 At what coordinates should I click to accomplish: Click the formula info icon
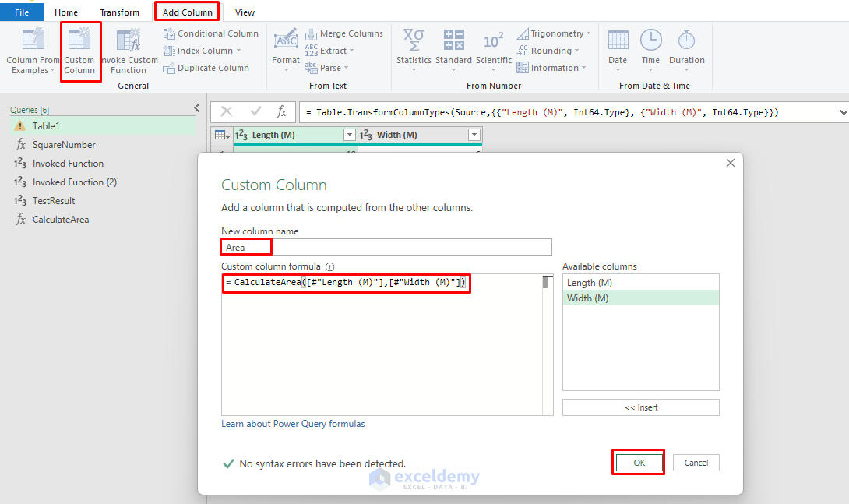click(x=329, y=266)
